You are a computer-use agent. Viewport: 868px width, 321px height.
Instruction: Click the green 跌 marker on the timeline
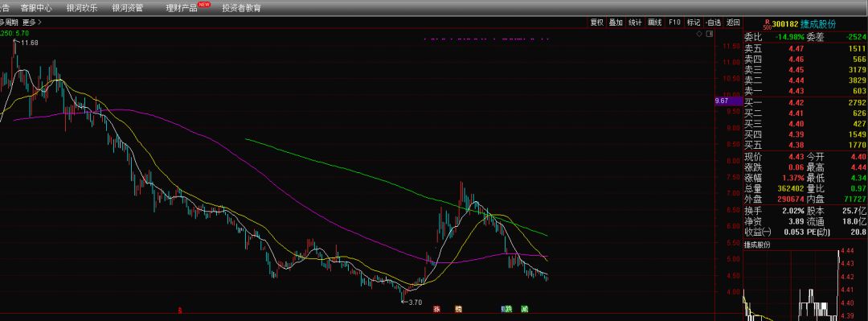point(506,309)
